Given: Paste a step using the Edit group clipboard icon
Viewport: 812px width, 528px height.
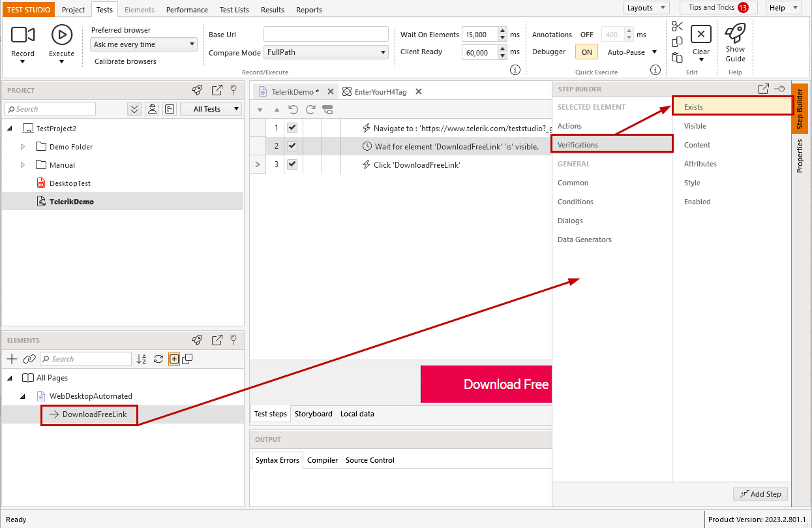Looking at the screenshot, I should coord(677,57).
